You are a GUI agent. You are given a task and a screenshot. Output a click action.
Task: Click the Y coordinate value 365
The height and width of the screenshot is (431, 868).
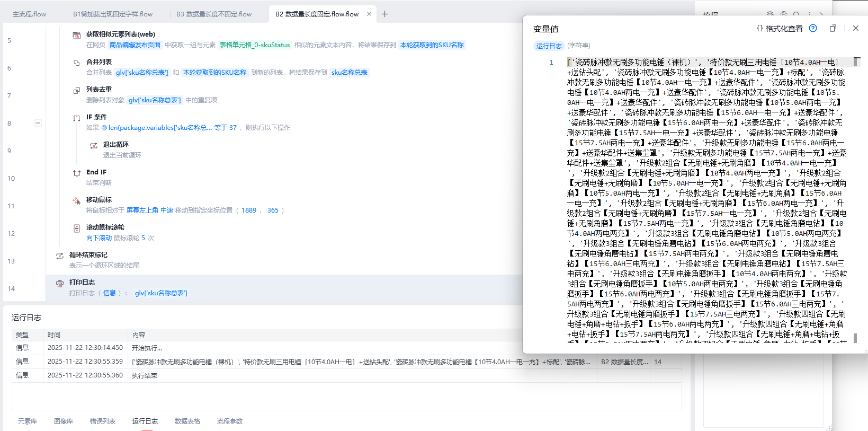click(273, 210)
